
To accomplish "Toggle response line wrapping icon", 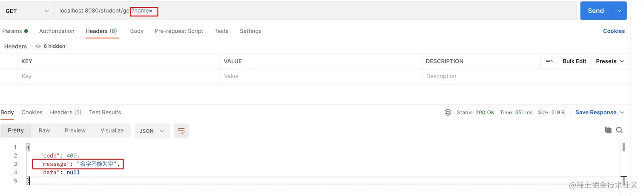I will tap(181, 131).
